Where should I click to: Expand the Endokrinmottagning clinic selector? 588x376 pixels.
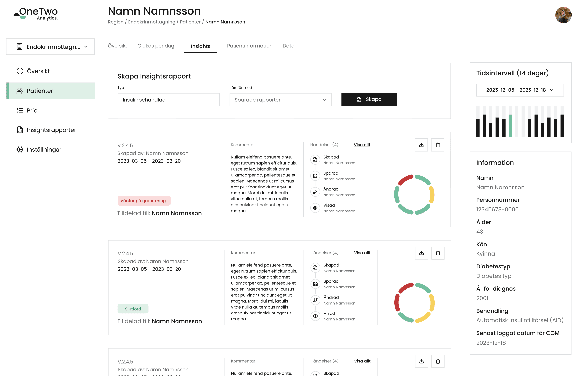(51, 47)
